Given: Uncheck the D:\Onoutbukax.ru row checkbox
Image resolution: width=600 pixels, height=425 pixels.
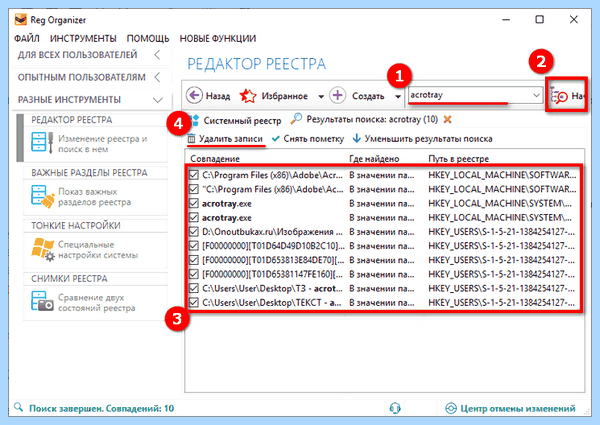Looking at the screenshot, I should (194, 232).
